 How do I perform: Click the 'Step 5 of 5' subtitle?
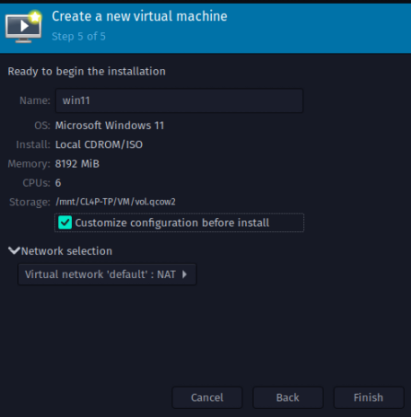[x=79, y=36]
